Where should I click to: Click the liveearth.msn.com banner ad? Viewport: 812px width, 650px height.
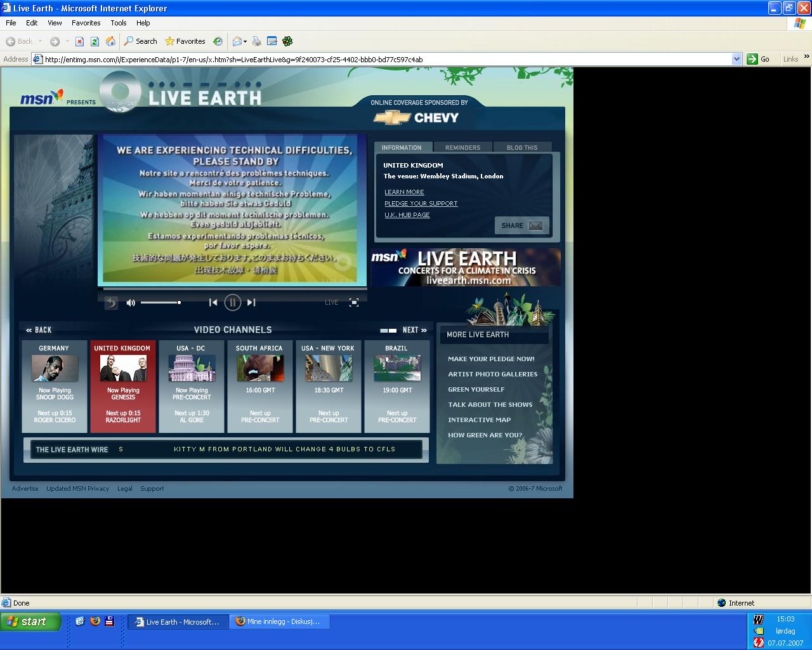click(x=466, y=267)
